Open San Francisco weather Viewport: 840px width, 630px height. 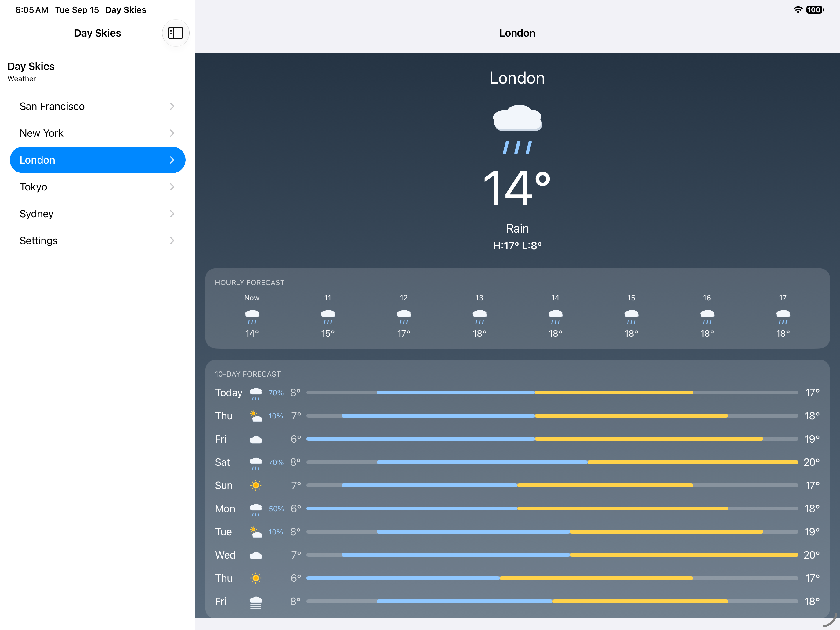tap(98, 106)
